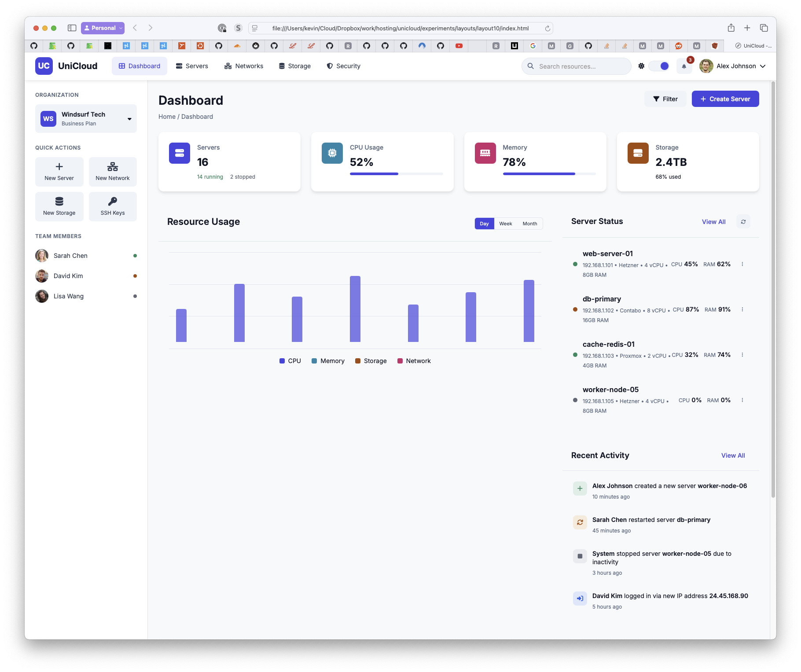Open New Network quick action

[x=113, y=172]
